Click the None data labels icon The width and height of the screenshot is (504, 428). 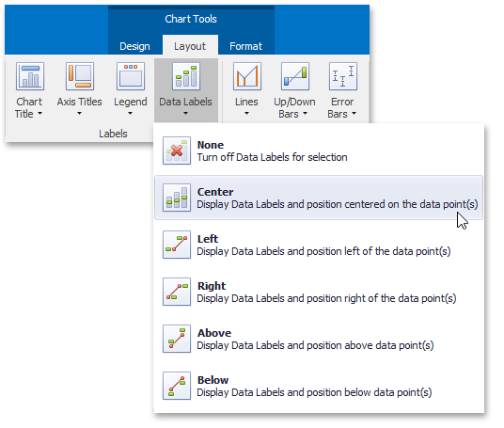[177, 151]
